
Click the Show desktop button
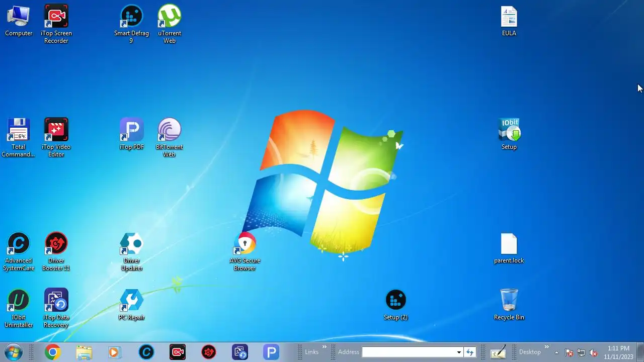click(x=640, y=352)
